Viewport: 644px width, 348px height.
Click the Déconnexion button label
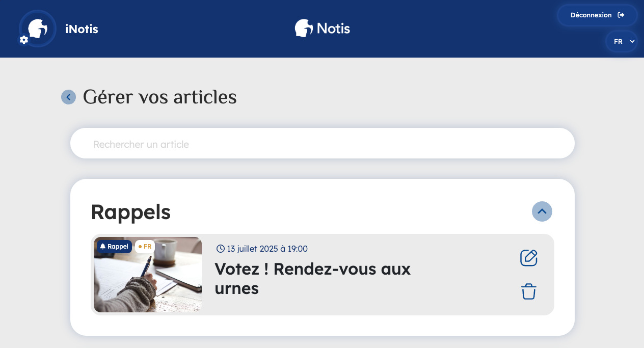click(591, 15)
